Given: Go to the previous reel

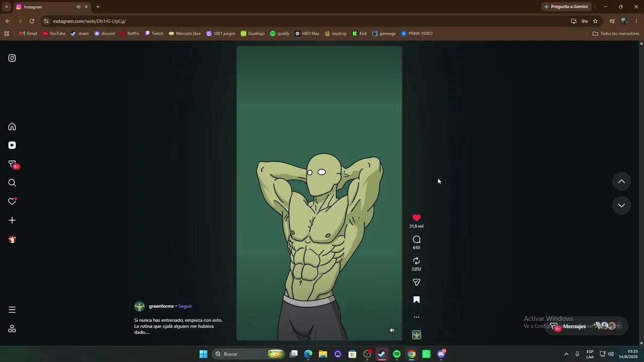Looking at the screenshot, I should coord(621,182).
